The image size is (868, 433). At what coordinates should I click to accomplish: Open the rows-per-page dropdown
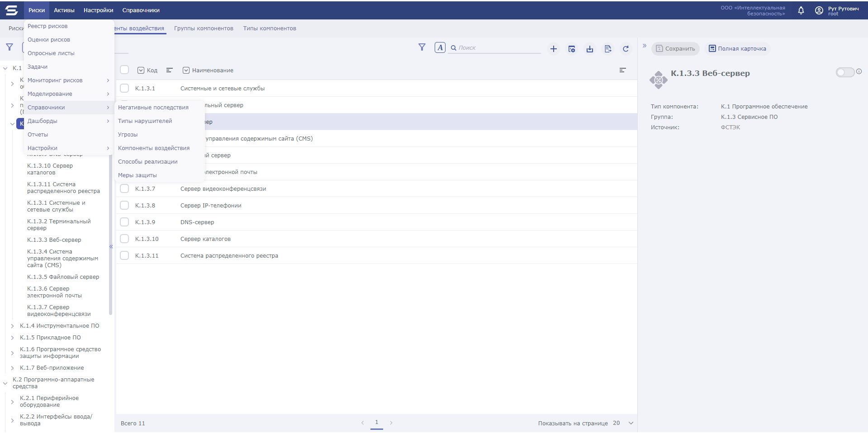click(631, 423)
